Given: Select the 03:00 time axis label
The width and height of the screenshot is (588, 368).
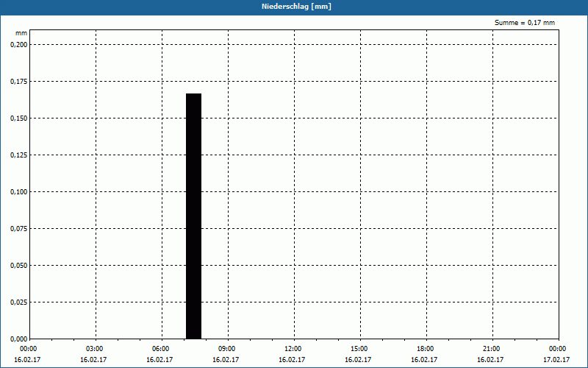Looking at the screenshot, I should point(95,349).
